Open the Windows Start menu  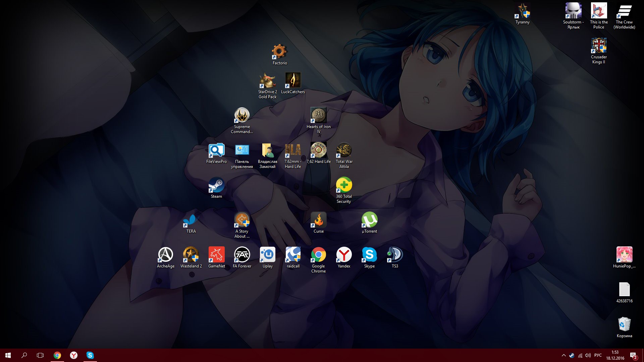tap(8, 355)
